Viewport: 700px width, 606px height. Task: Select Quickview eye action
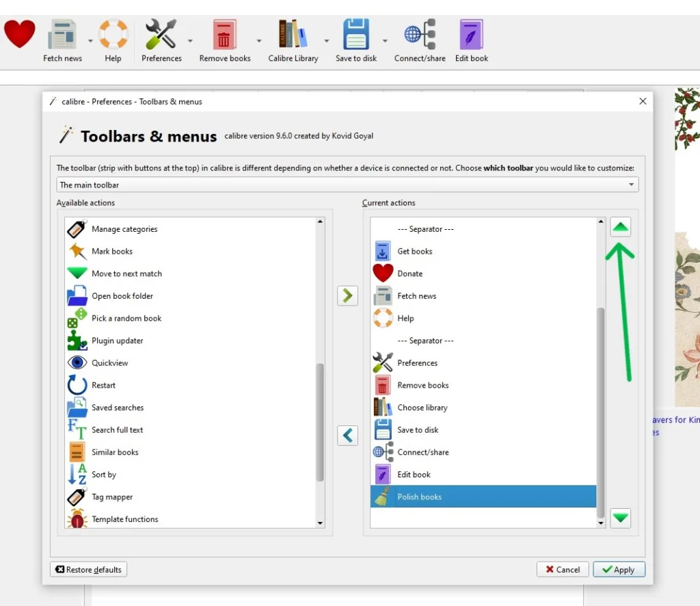[x=191, y=363]
